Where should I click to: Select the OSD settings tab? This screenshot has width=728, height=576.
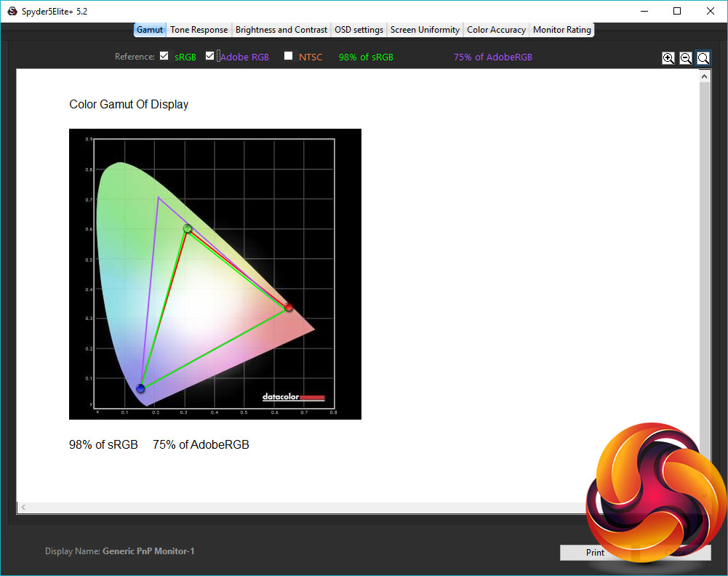click(x=359, y=30)
